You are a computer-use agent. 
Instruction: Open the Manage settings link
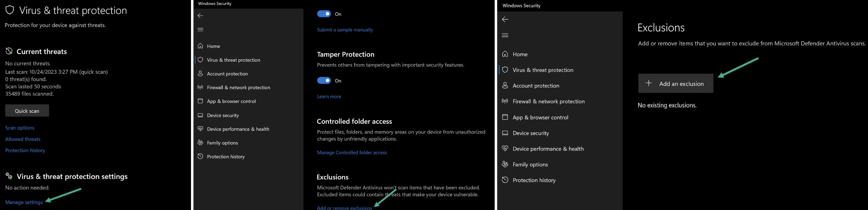[x=24, y=202]
